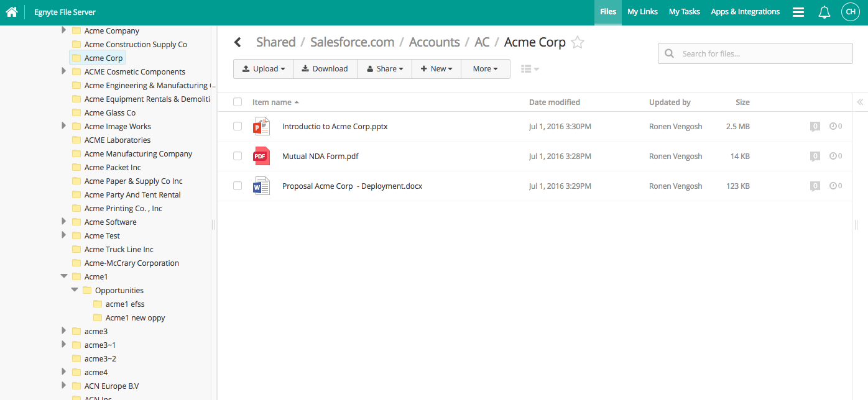Go to the Egnyte home icon
Viewport: 868px width, 400px height.
pos(11,12)
